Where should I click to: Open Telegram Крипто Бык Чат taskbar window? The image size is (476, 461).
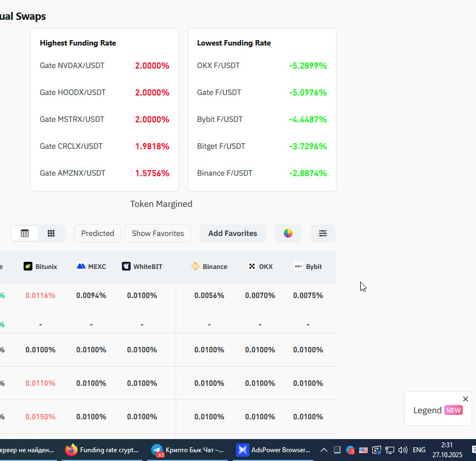click(x=187, y=450)
